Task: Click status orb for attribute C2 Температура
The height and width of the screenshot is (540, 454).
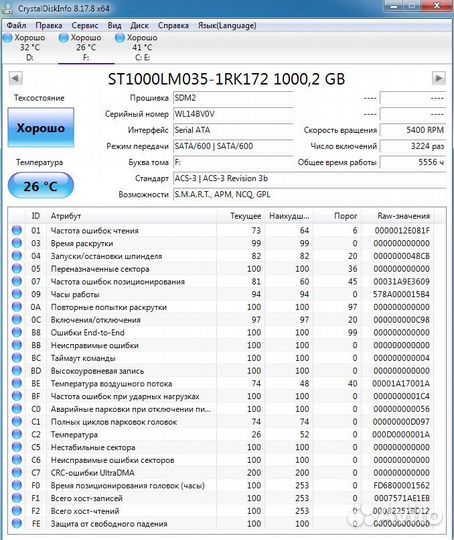Action: 17,434
